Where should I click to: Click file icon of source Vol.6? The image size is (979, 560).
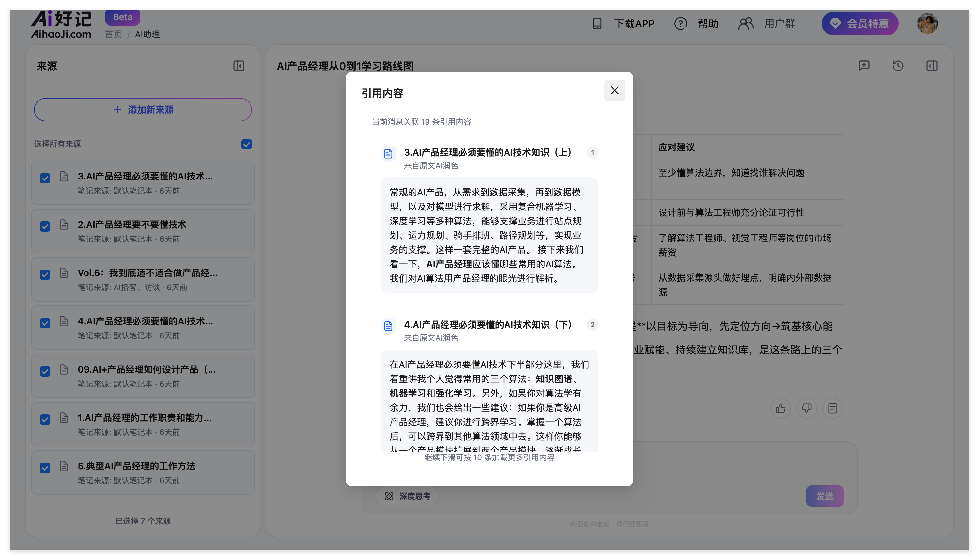point(64,273)
